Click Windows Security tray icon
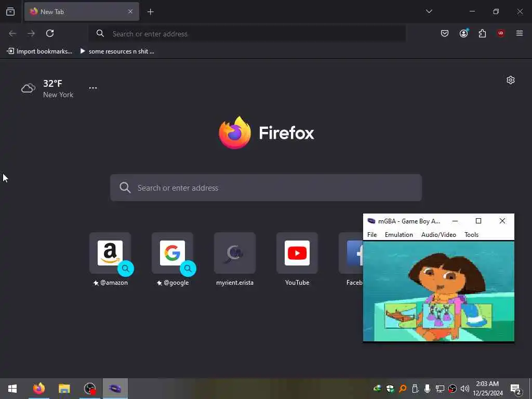This screenshot has height=399, width=532. pos(390,389)
